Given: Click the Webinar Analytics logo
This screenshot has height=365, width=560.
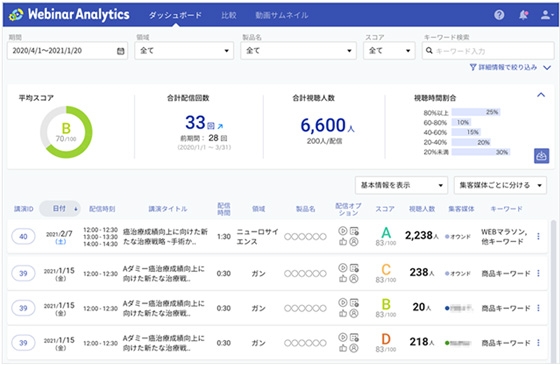Looking at the screenshot, I should pos(69,15).
